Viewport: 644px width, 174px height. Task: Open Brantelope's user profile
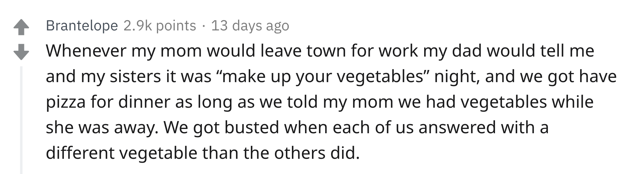coord(82,26)
